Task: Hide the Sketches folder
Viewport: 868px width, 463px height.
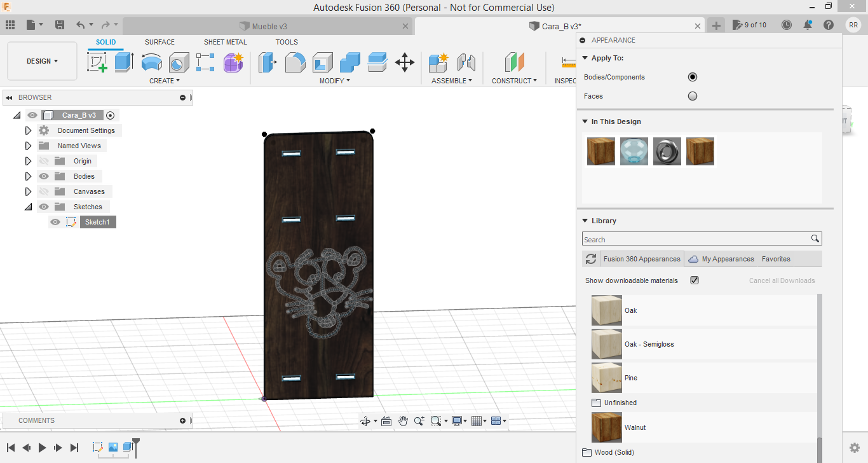Action: 44,207
